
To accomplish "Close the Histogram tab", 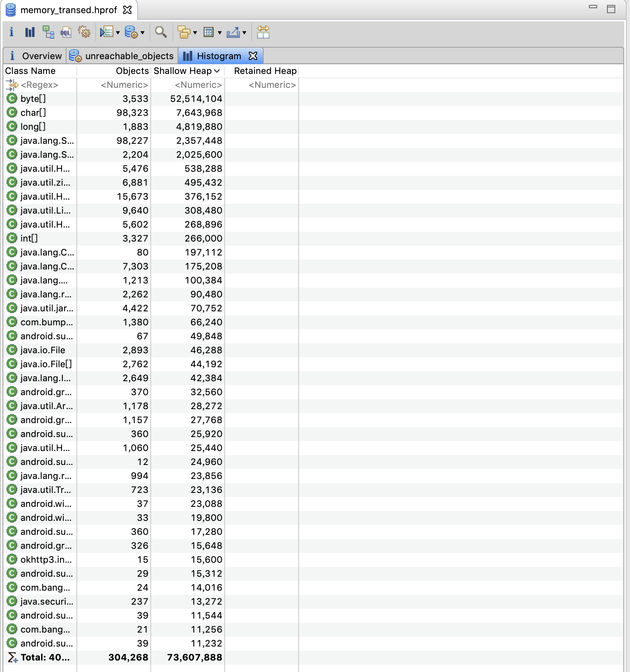I will [253, 56].
